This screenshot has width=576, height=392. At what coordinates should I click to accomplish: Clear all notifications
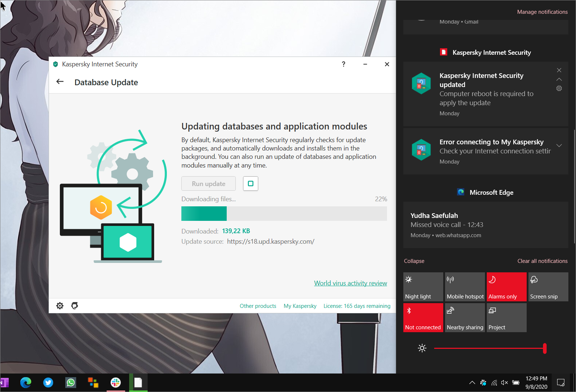tap(542, 261)
